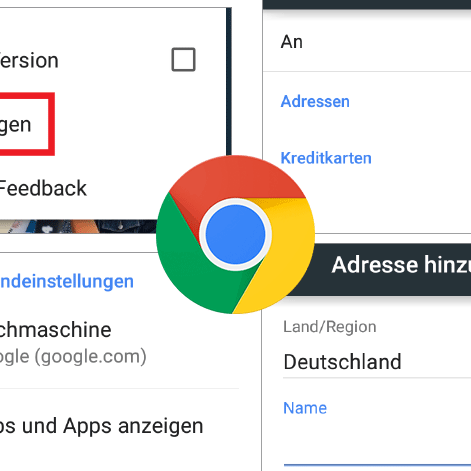Open the Kreditkarten section
This screenshot has height=471, width=471.
326,158
